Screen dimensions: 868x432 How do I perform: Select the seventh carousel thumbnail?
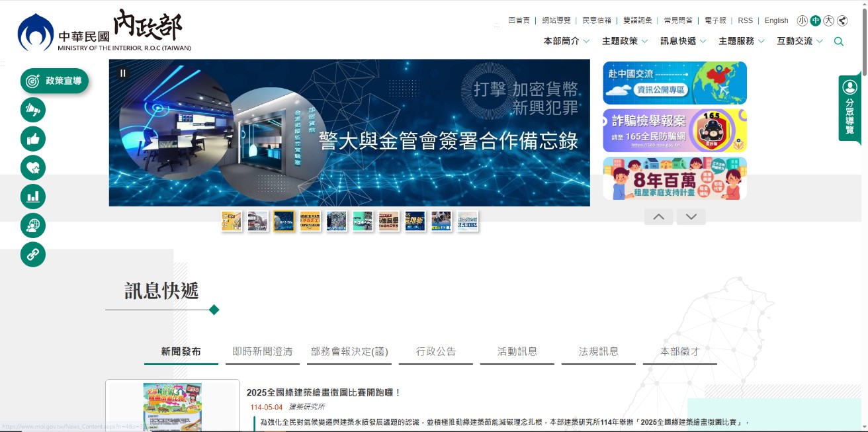[x=389, y=221]
